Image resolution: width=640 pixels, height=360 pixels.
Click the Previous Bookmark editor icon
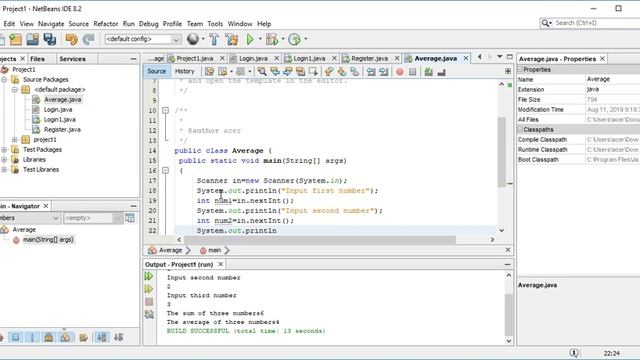(329, 71)
